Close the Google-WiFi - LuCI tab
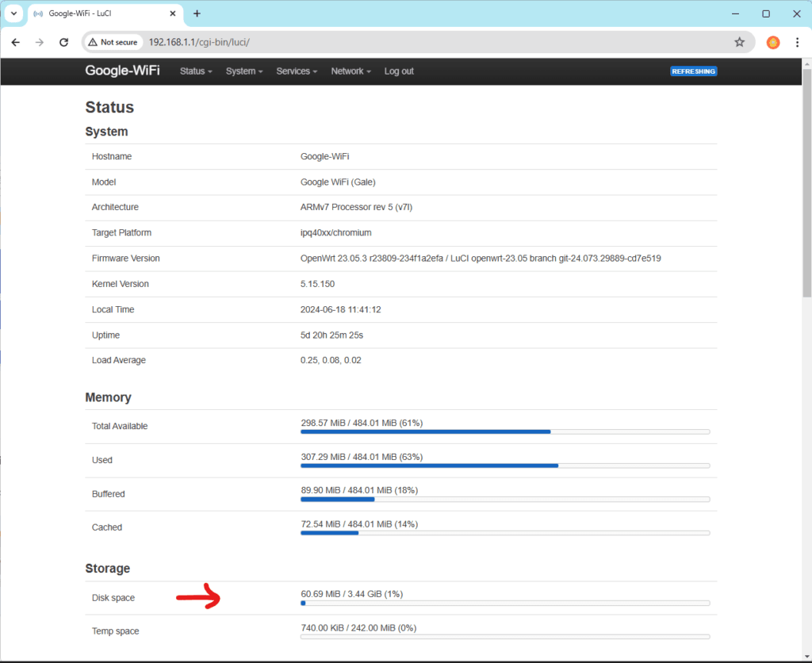The height and width of the screenshot is (663, 812). [x=173, y=13]
